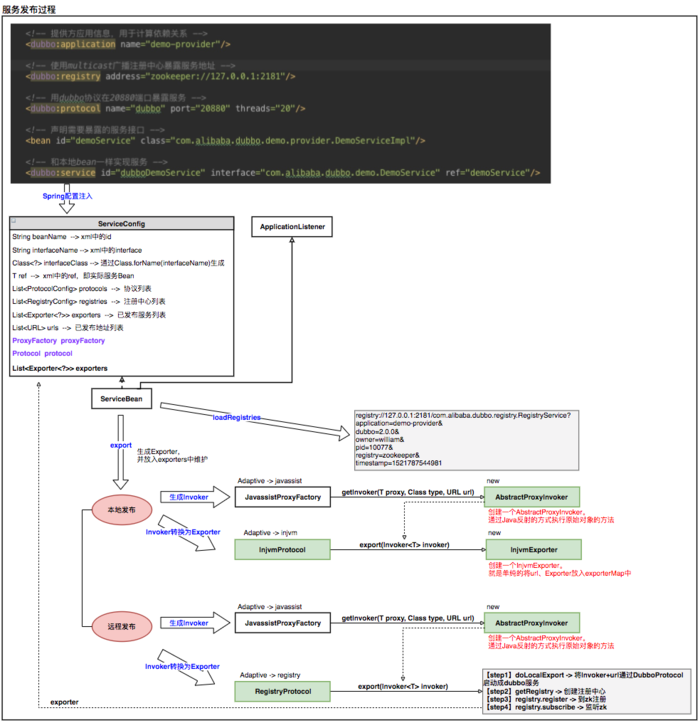Select the registry://127.0.0.1:2181 URL box
Screen dimensions: 700x723
(x=467, y=440)
